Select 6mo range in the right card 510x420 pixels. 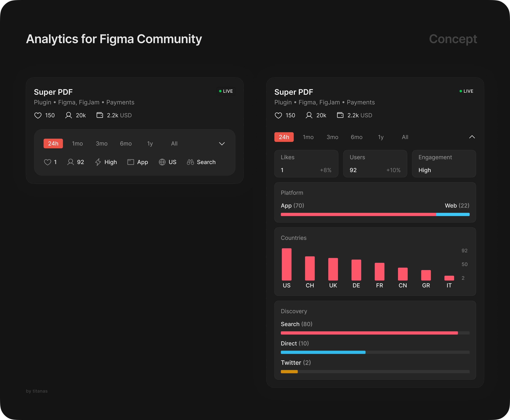coord(357,137)
